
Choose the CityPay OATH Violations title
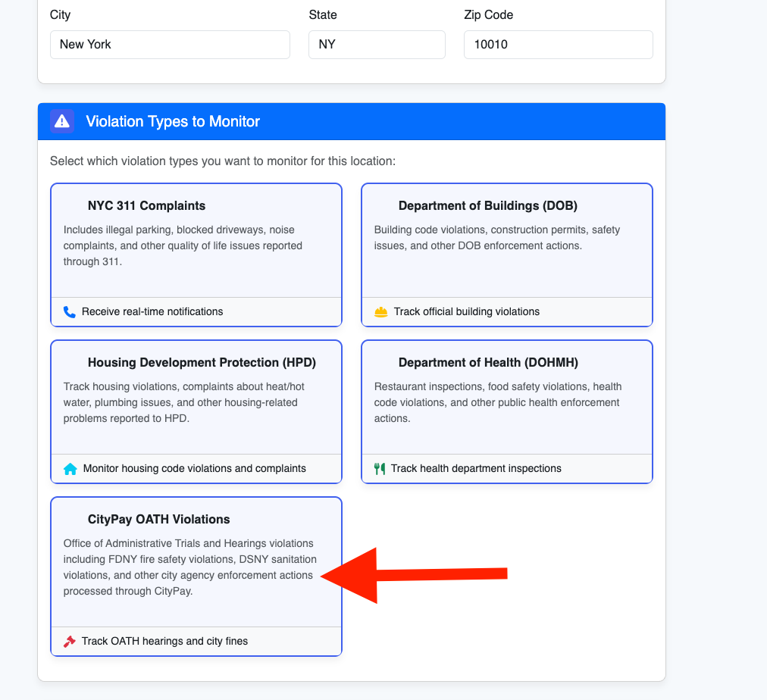(x=158, y=519)
